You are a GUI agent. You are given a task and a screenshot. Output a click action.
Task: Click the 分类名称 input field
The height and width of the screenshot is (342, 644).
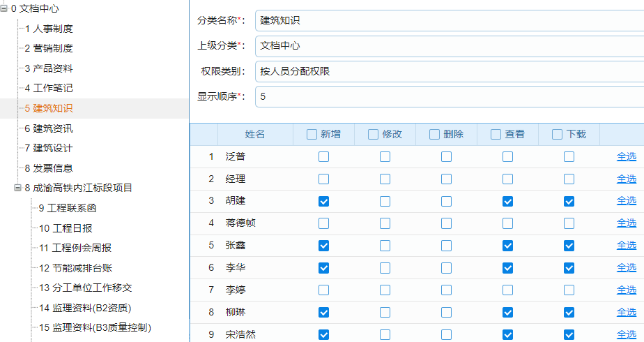click(446, 21)
